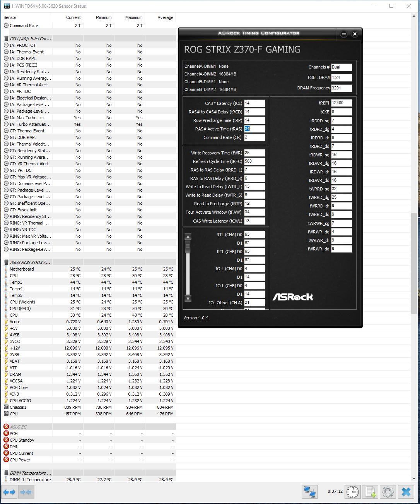Click the shrink columns arrows button
The height and width of the screenshot is (504, 420).
click(x=26, y=492)
